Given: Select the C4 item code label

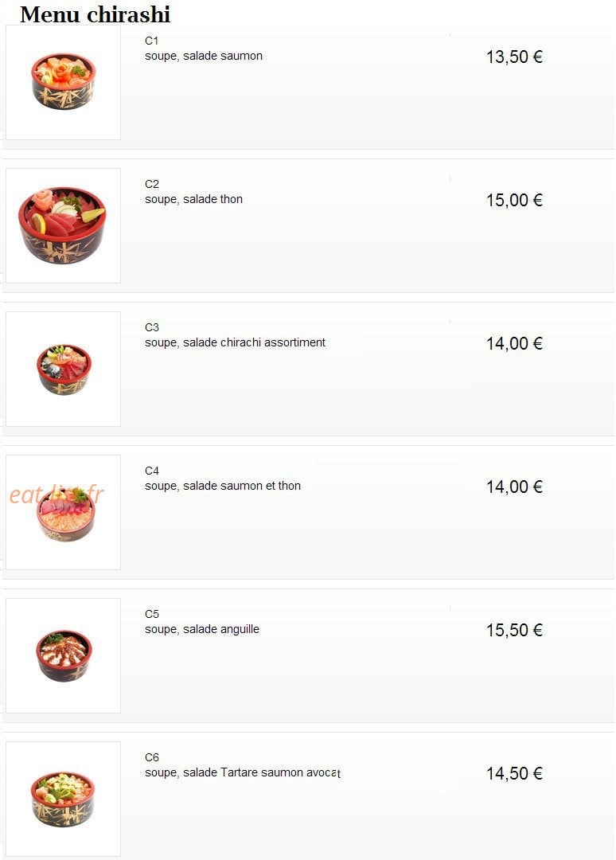Looking at the screenshot, I should click(152, 471).
